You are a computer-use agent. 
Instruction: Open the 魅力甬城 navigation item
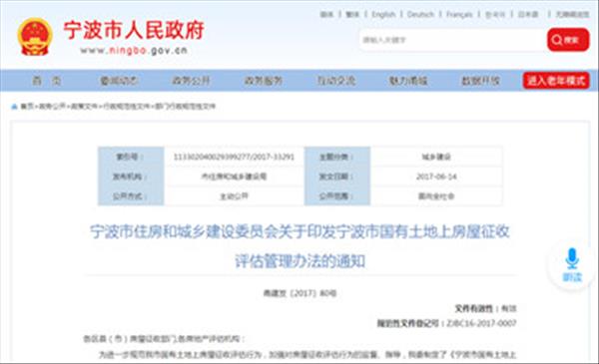[x=408, y=81]
